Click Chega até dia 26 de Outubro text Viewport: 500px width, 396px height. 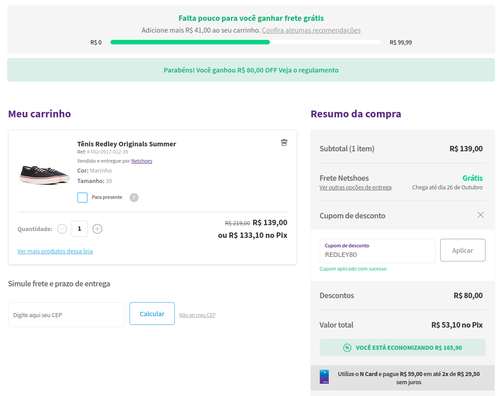pos(447,187)
